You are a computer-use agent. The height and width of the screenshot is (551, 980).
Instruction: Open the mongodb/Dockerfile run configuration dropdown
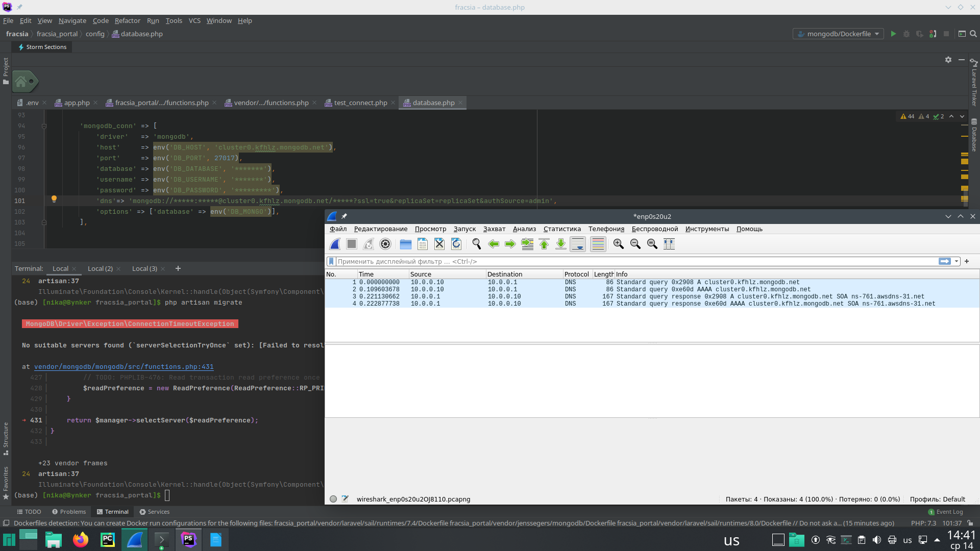[838, 34]
